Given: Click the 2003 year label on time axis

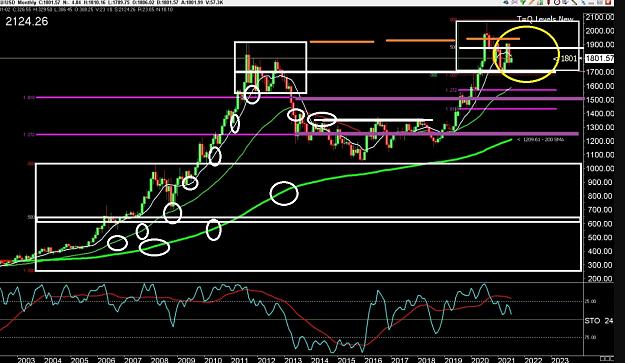Looking at the screenshot, I should pos(26,360).
